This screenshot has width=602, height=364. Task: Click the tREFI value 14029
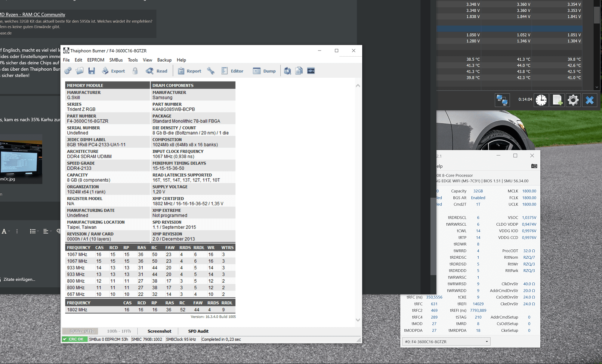tap(478, 304)
